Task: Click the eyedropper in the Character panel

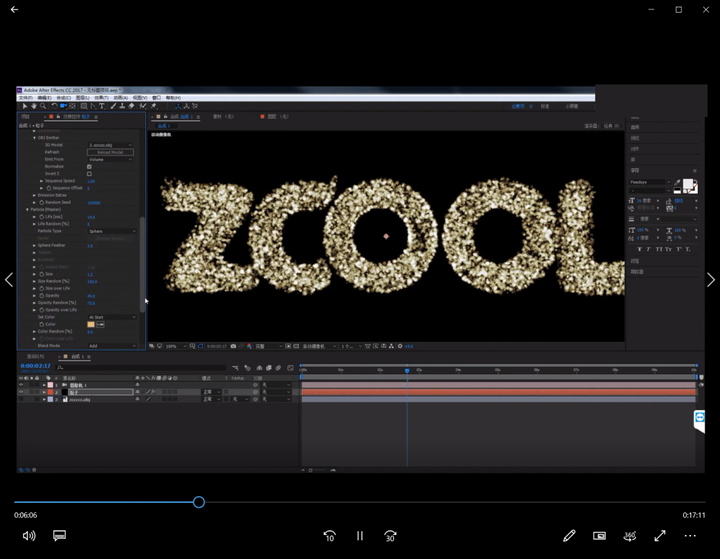Action: coord(677,182)
